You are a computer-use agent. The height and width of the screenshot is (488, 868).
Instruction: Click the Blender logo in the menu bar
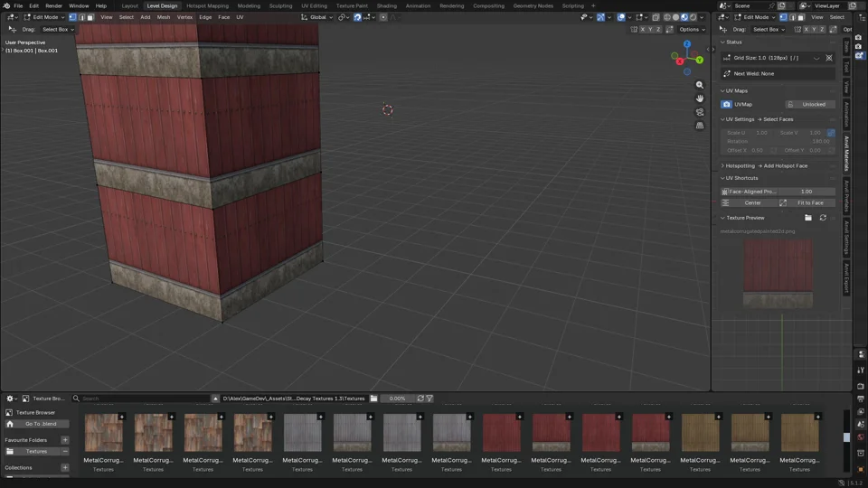pos(6,5)
